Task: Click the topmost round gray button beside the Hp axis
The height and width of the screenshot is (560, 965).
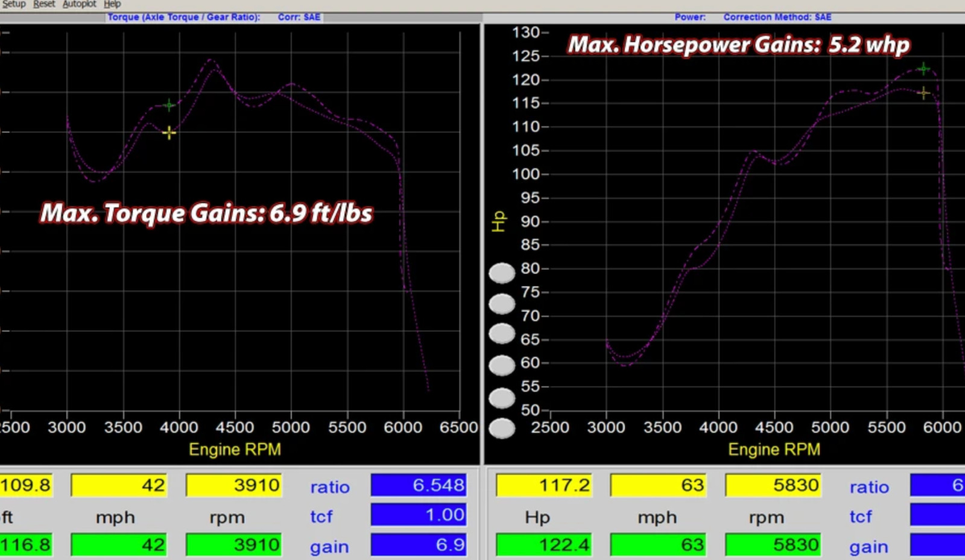Action: 502,273
